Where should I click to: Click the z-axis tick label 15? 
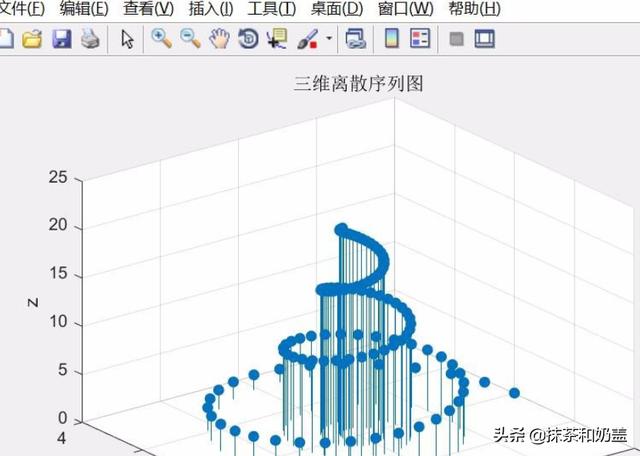click(58, 273)
